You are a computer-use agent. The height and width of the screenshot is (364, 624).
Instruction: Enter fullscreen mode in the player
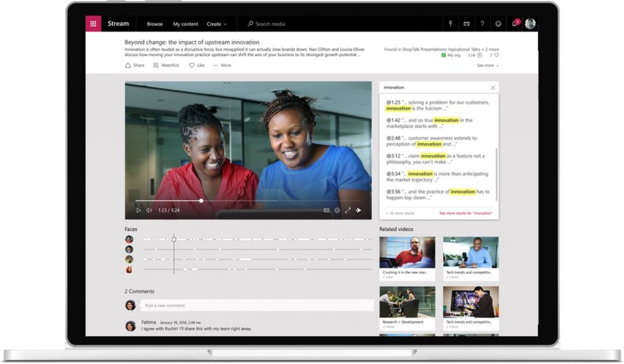tap(349, 210)
